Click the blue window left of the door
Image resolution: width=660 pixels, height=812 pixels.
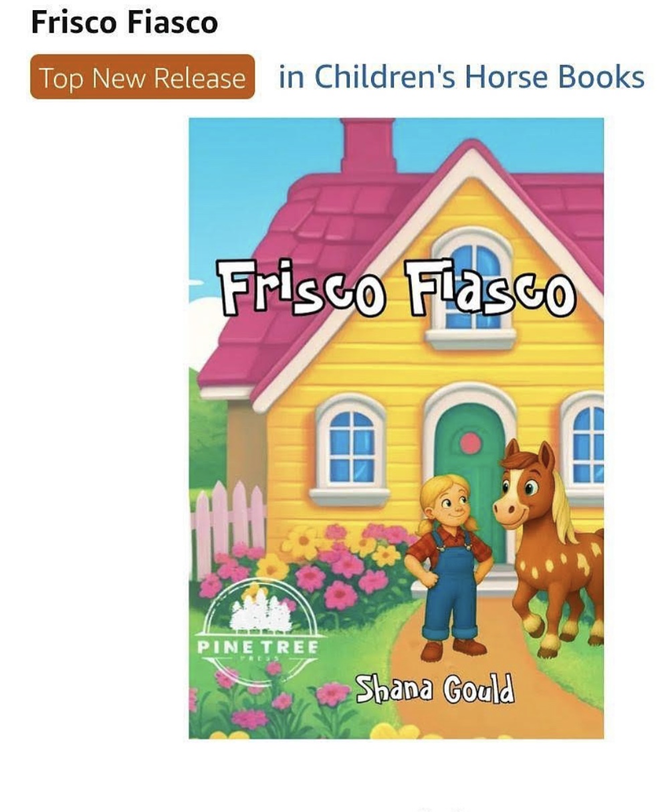[350, 445]
